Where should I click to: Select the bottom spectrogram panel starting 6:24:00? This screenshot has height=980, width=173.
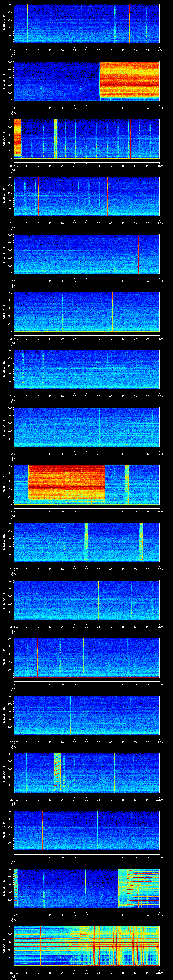(86, 946)
